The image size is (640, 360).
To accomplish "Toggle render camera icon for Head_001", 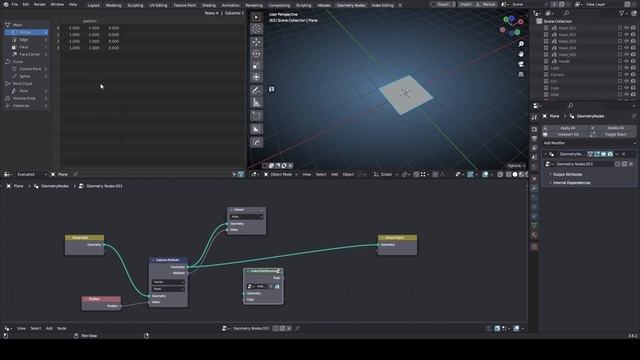I will click(633, 28).
